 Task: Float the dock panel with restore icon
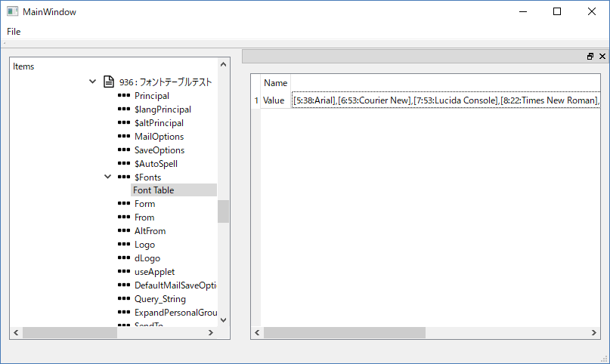pyautogui.click(x=590, y=57)
